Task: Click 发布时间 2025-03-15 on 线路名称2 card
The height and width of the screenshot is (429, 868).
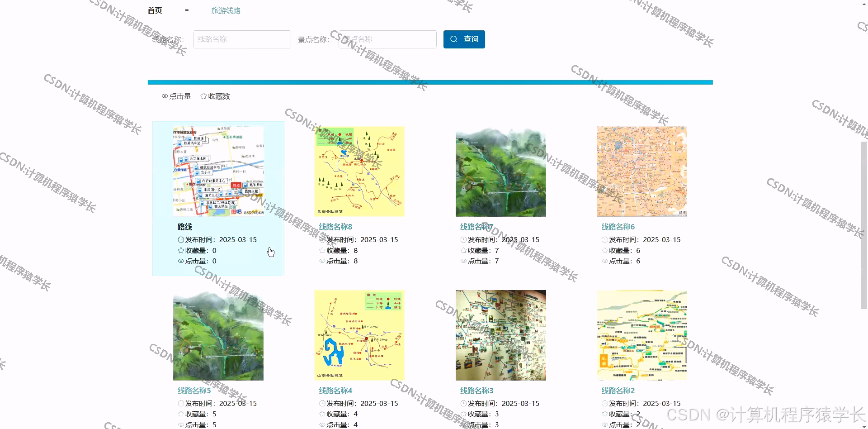Action: 641,404
